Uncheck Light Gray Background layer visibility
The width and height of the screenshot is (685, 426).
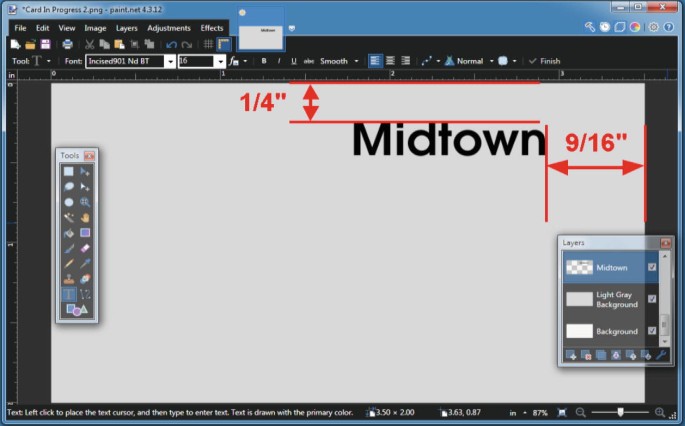coord(652,299)
